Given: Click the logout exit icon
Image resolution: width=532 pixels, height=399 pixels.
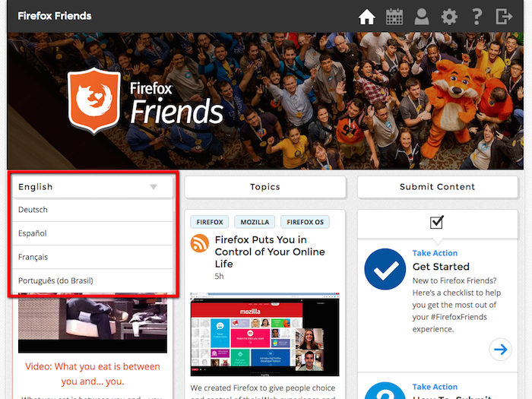Looking at the screenshot, I should point(504,16).
